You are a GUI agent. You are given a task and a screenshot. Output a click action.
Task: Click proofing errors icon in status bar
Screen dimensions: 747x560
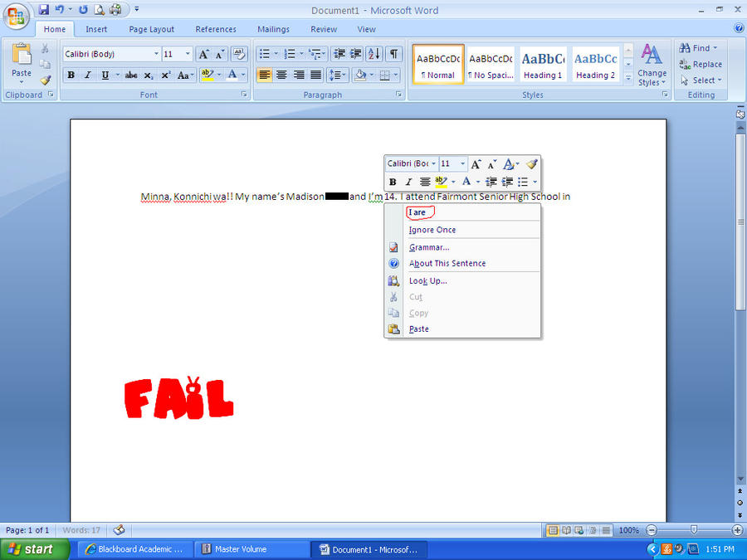pos(119,529)
